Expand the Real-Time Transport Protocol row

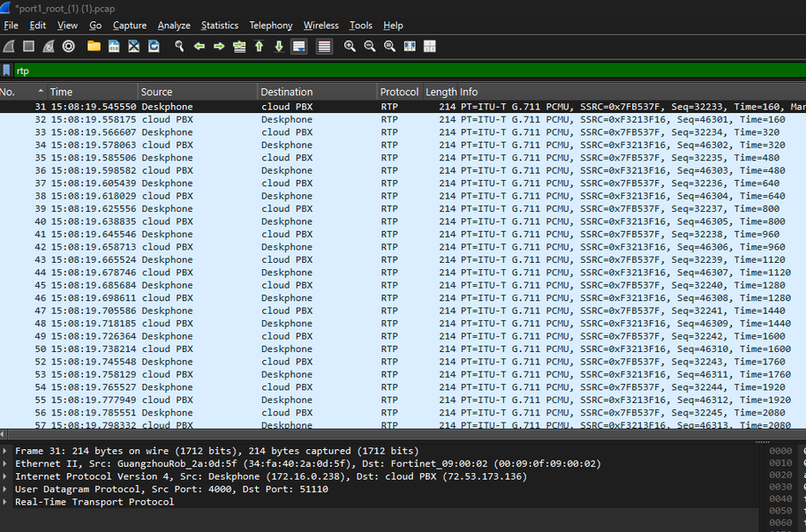(7, 501)
